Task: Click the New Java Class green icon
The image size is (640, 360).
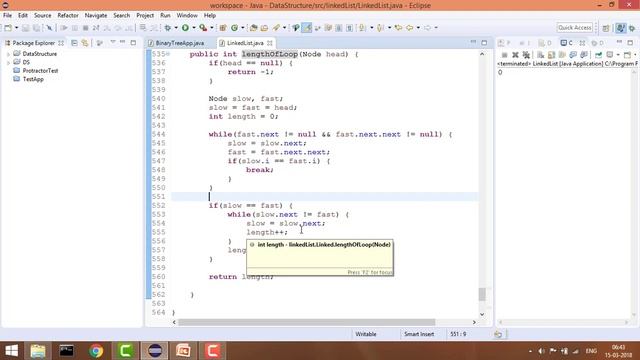Action: click(x=234, y=28)
